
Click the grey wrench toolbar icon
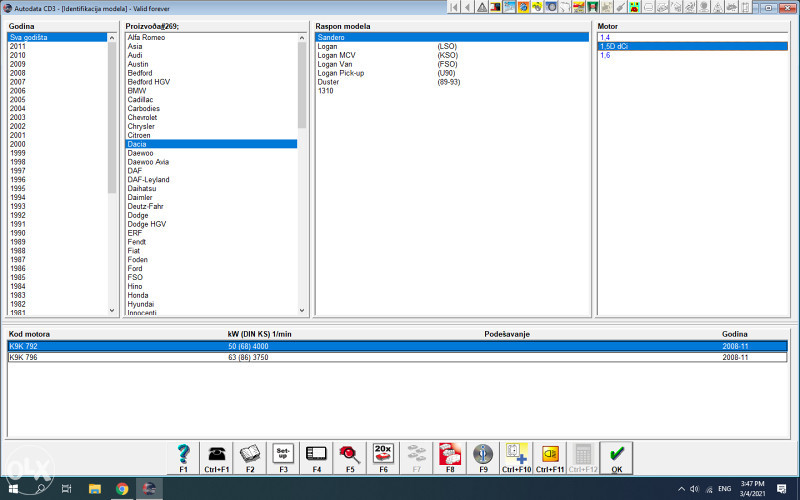pyautogui.click(x=620, y=7)
